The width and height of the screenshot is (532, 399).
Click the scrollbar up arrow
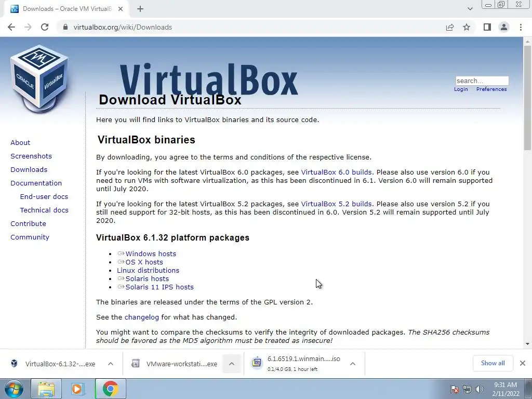(x=527, y=41)
